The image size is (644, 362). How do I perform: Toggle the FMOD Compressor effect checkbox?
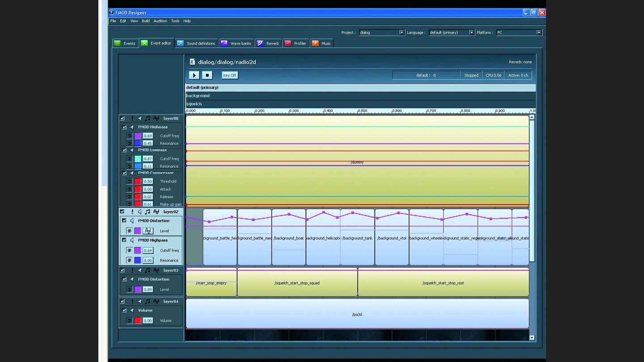124,173
